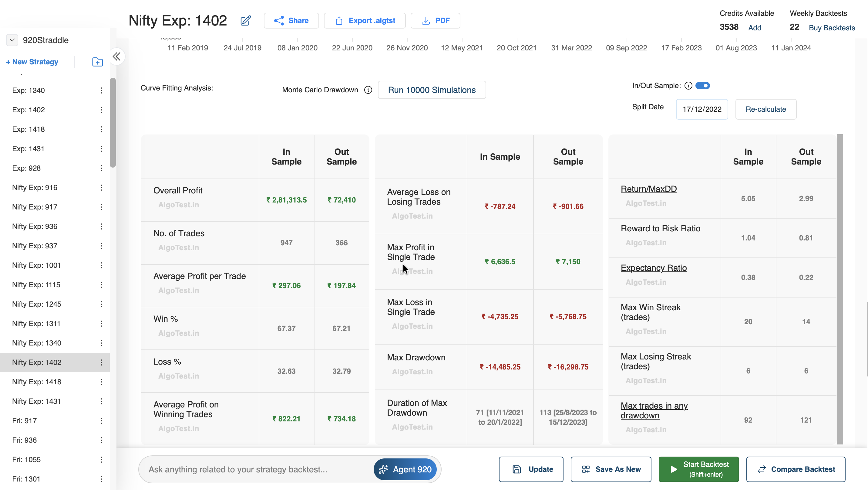Click Run 10000 Simulations button

coord(432,90)
